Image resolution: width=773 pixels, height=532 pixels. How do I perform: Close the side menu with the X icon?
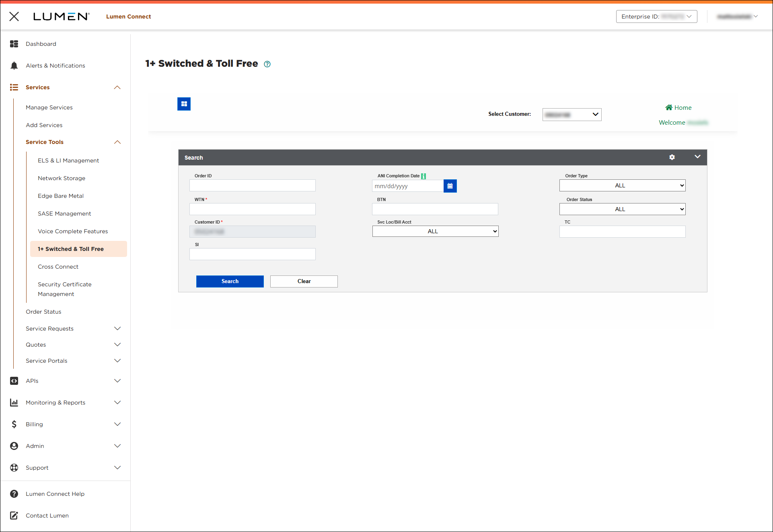click(x=14, y=16)
